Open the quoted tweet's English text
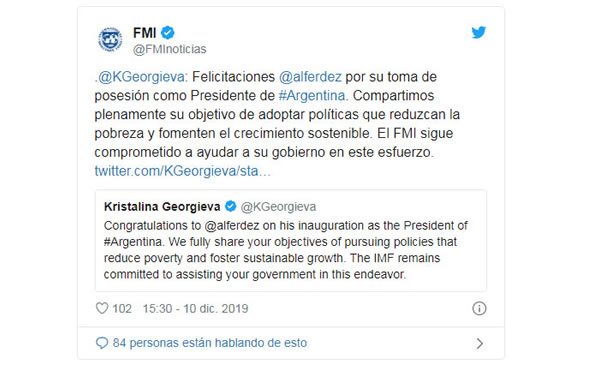The image size is (600, 365). click(x=285, y=250)
